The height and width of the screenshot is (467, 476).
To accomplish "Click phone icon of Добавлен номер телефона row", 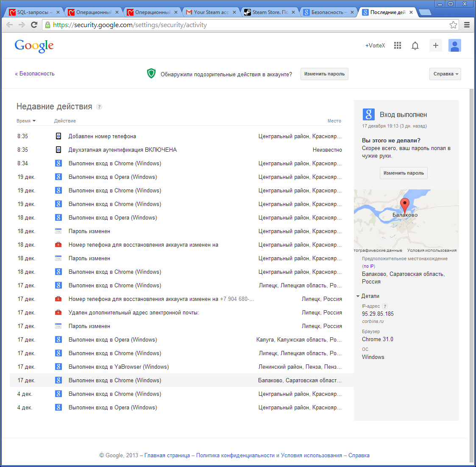I will [x=58, y=136].
